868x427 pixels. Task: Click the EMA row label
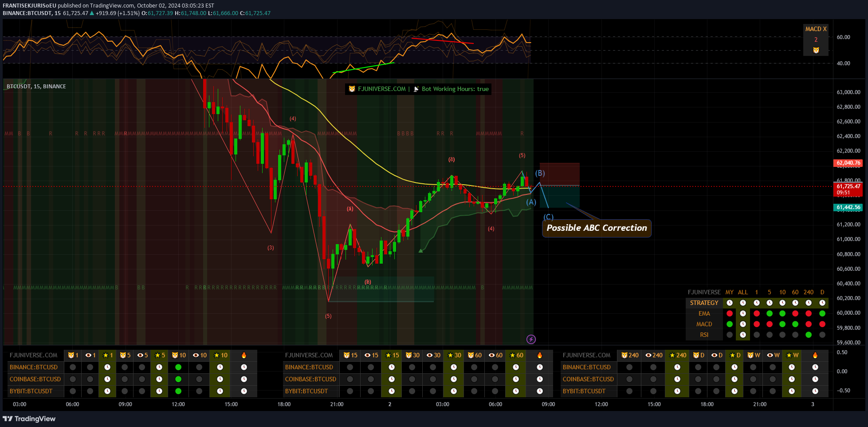(x=704, y=313)
